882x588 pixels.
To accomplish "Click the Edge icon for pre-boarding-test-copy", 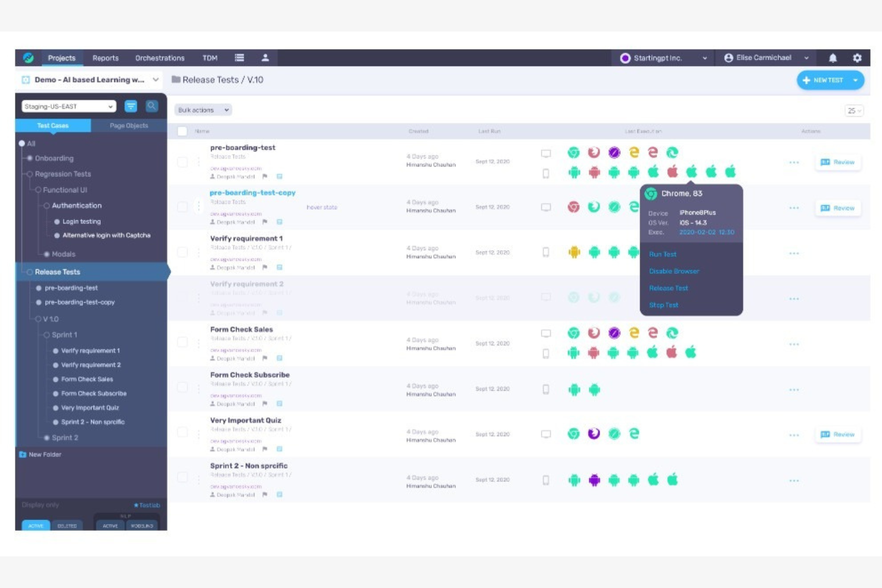I will [633, 206].
